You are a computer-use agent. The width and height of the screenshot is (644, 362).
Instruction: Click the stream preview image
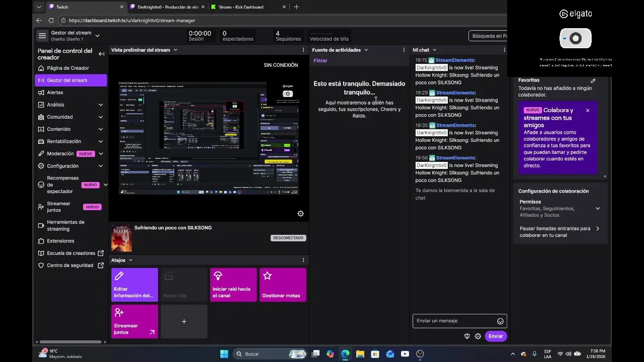[x=209, y=137]
